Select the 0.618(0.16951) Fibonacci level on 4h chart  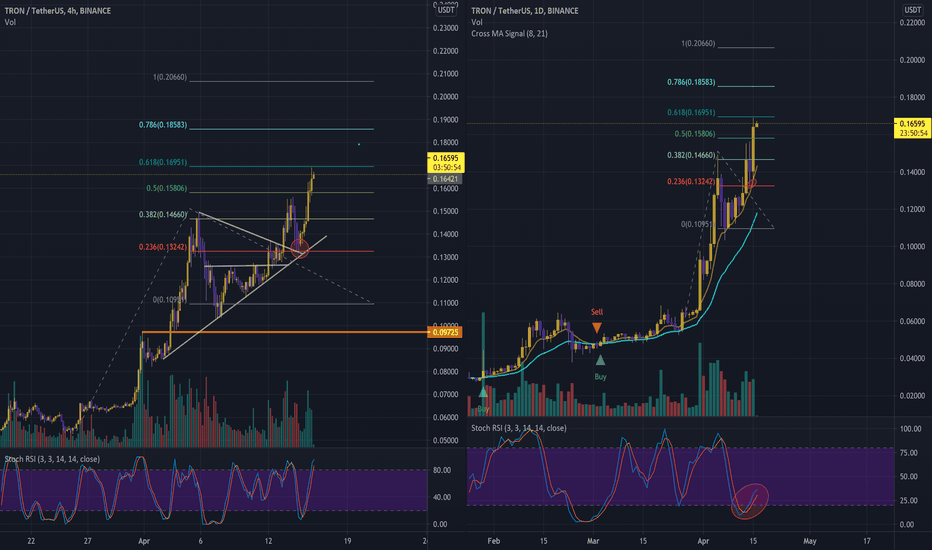click(x=163, y=162)
